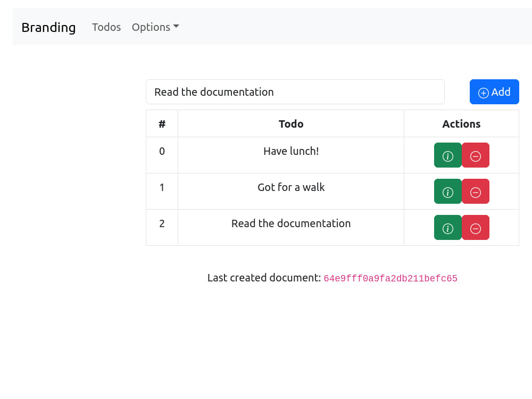Open the Options dropdown menu
This screenshot has width=532, height=399.
155,27
